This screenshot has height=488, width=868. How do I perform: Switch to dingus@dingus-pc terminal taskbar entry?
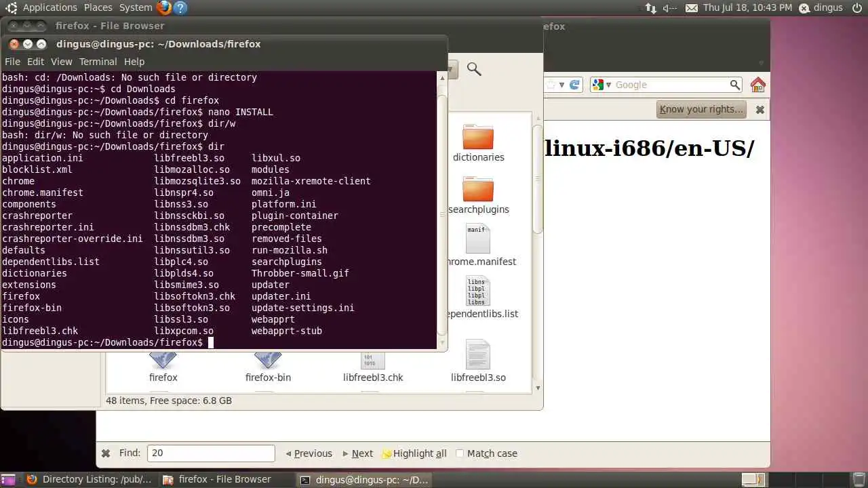(x=365, y=480)
